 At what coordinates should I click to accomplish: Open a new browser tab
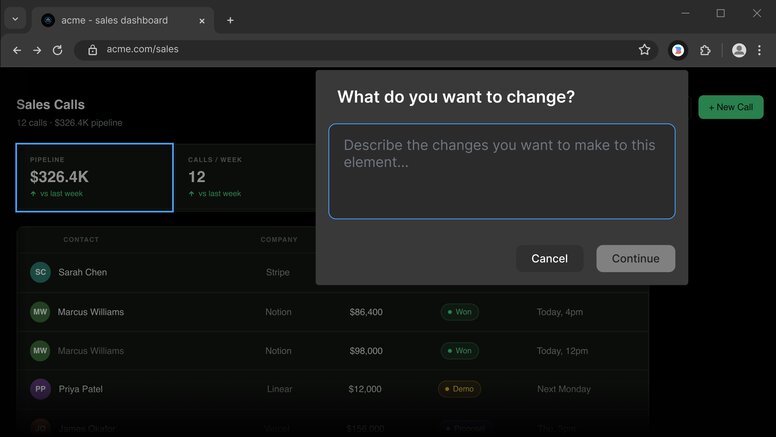pos(230,20)
